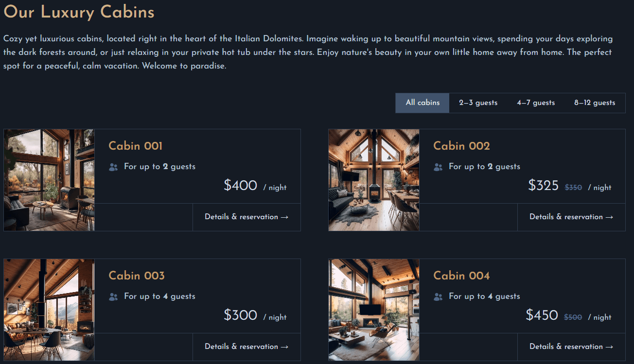This screenshot has width=634, height=364.
Task: Go to Cabin 003 Details & reservation
Action: click(x=247, y=347)
